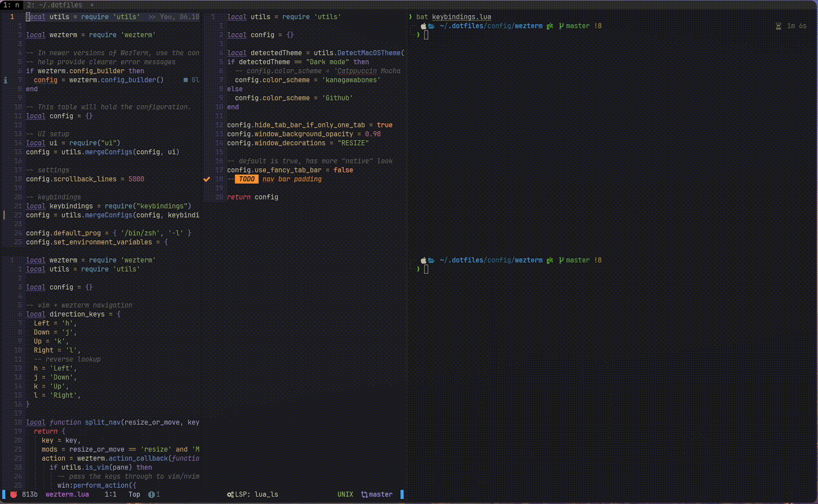Image resolution: width=818 pixels, height=504 pixels.
Task: Click the commented 'Catppuccin Mocha' color scheme line
Action: point(318,71)
